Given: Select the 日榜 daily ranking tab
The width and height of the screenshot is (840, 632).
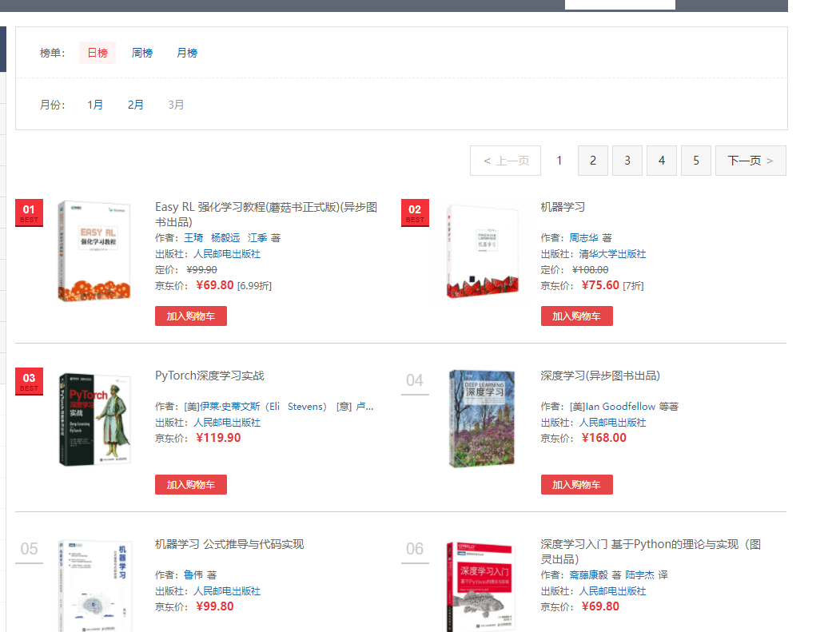Looking at the screenshot, I should (98, 53).
